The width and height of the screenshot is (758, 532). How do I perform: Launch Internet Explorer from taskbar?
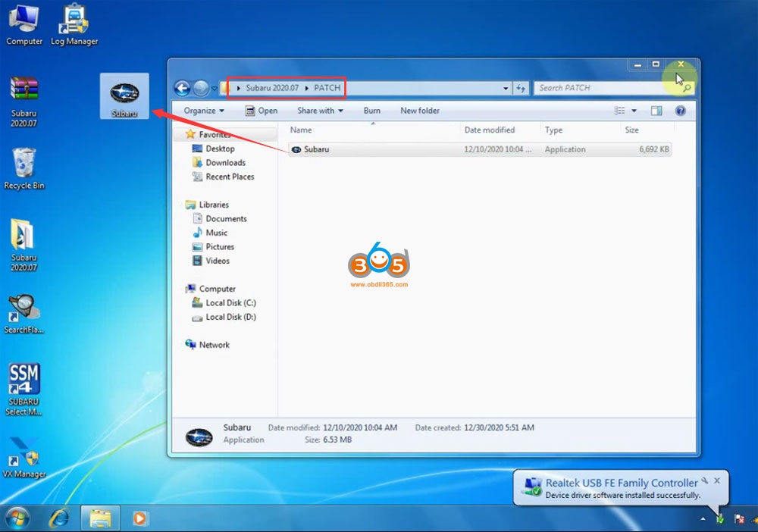(x=59, y=518)
